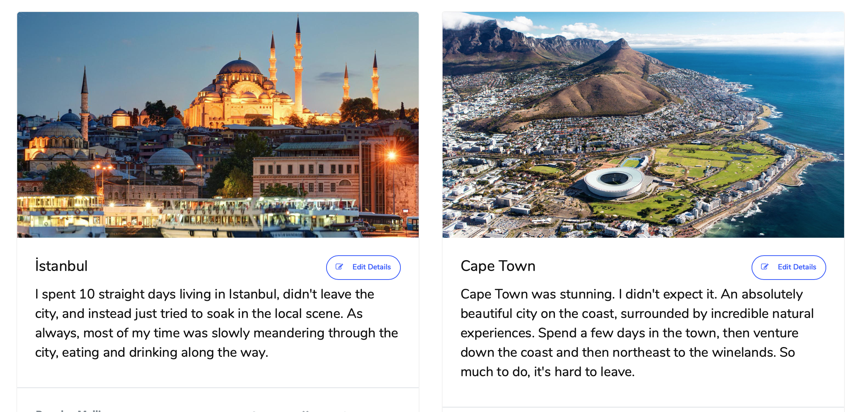The width and height of the screenshot is (868, 412).
Task: Click the white stadium in Cape Town photo
Action: pyautogui.click(x=613, y=181)
